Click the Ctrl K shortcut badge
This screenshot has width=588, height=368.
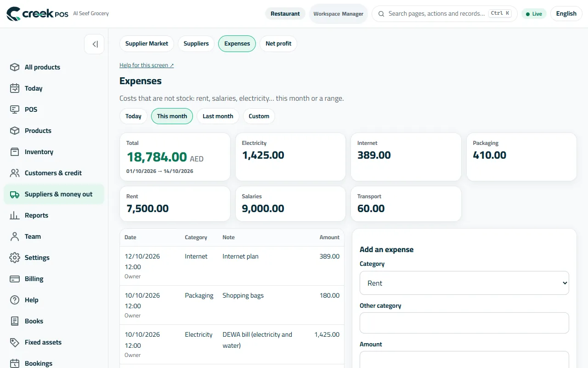click(500, 13)
